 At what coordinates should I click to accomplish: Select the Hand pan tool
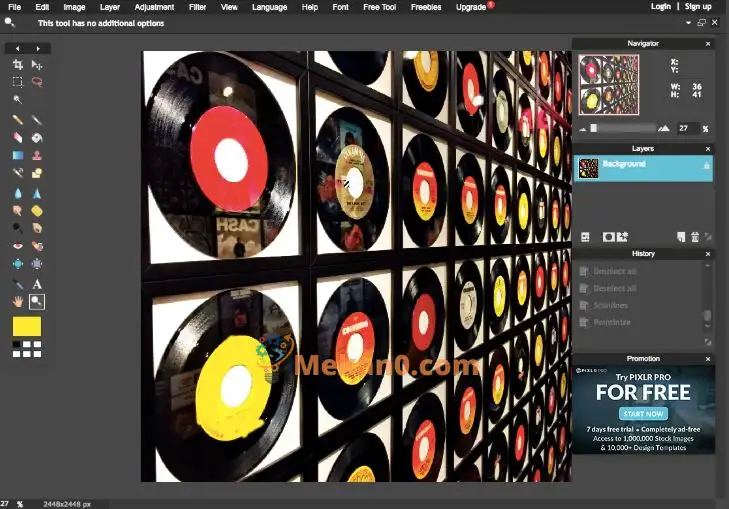click(18, 302)
